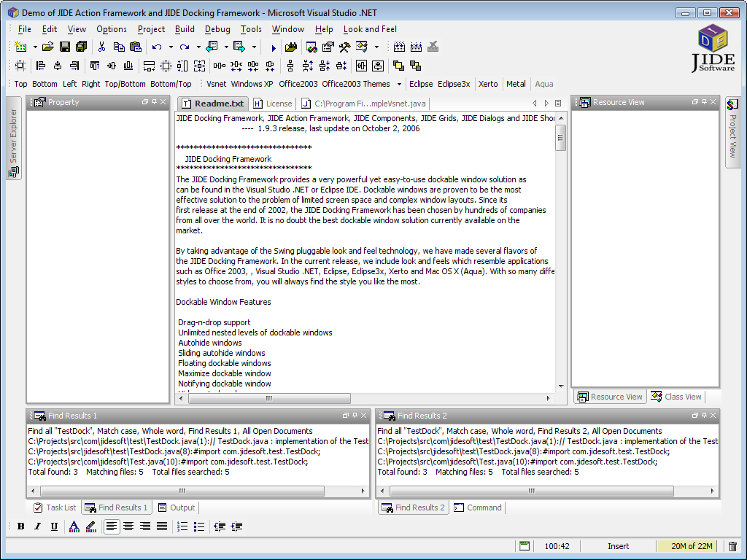Set tab placement to Top/Bottom
747x560 pixels.
[125, 84]
